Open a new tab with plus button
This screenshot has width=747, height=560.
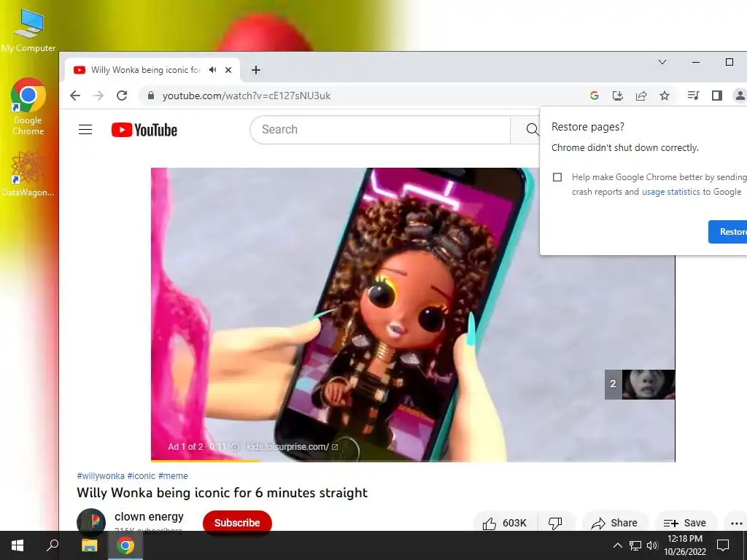click(x=256, y=70)
